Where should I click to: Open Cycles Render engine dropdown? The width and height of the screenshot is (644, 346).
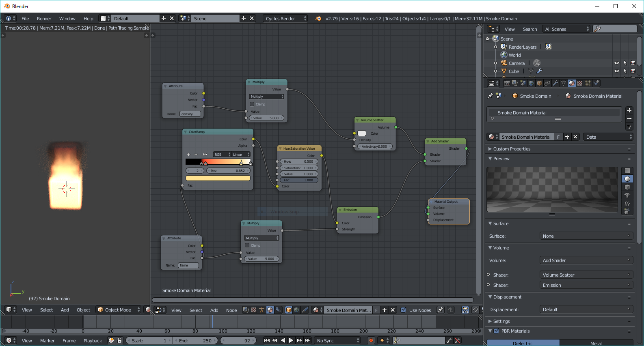(x=285, y=18)
